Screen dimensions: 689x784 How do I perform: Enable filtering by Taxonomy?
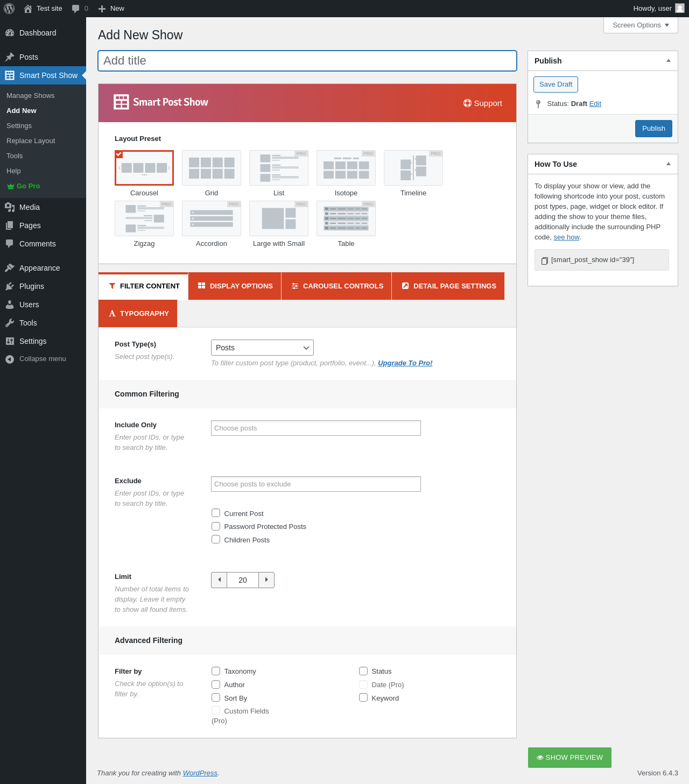point(216,671)
